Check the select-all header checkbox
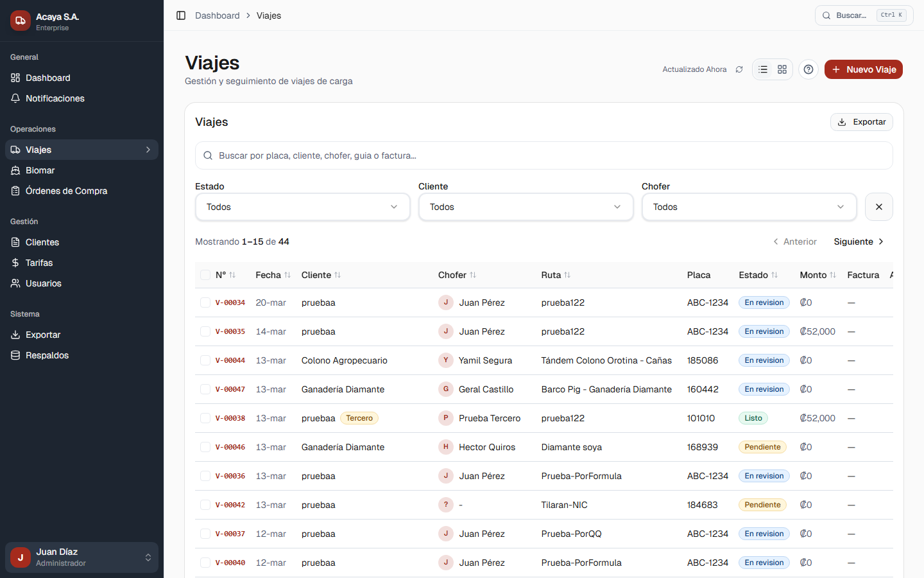Viewport: 924px width, 578px height. 205,275
